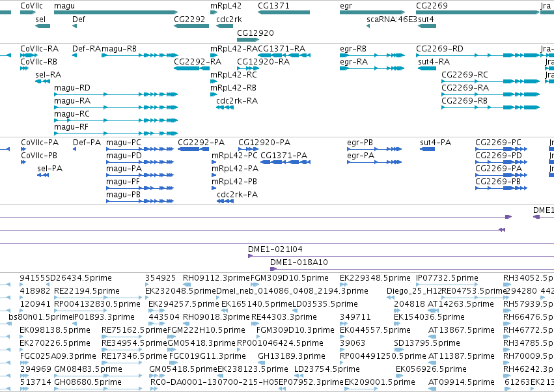This screenshot has width=554, height=392.
Task: Select protein CG1371-PA
Action: pos(284,156)
